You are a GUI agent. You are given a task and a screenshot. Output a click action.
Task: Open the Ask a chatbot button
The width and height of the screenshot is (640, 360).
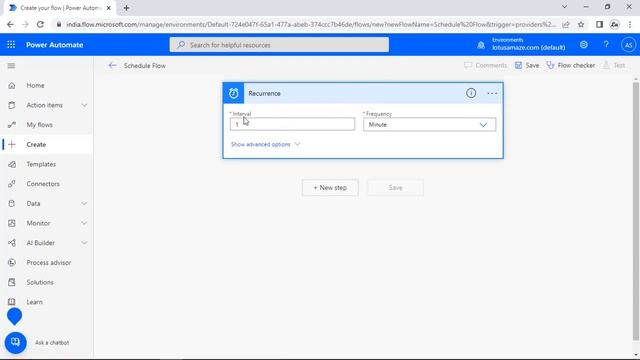[x=16, y=342]
